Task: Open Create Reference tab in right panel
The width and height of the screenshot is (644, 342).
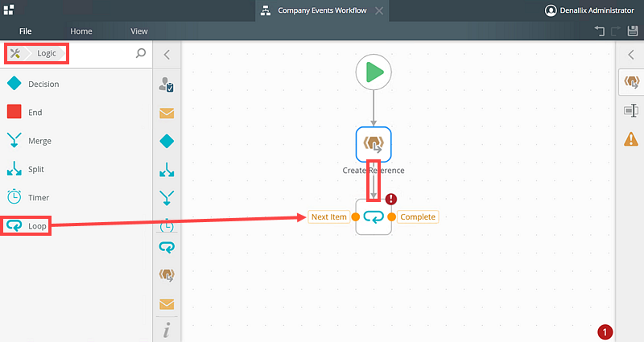Action: 631,82
